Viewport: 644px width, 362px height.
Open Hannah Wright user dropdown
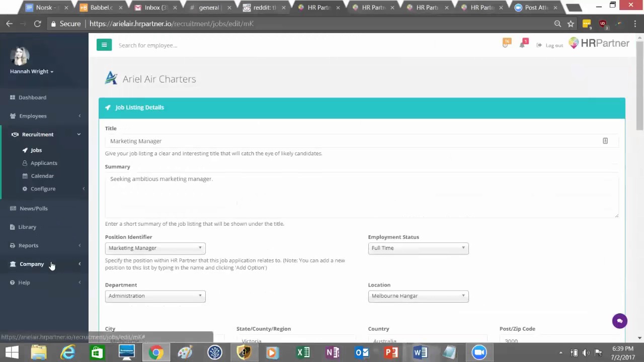tap(32, 71)
